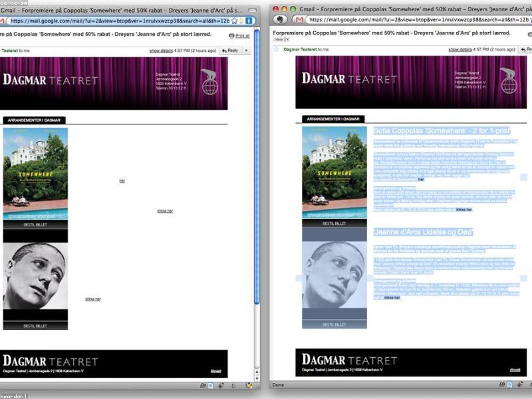This screenshot has height=399, width=532.
Task: Click BESTIL BILLET under Somewhere poster in right window
Action: [334, 223]
